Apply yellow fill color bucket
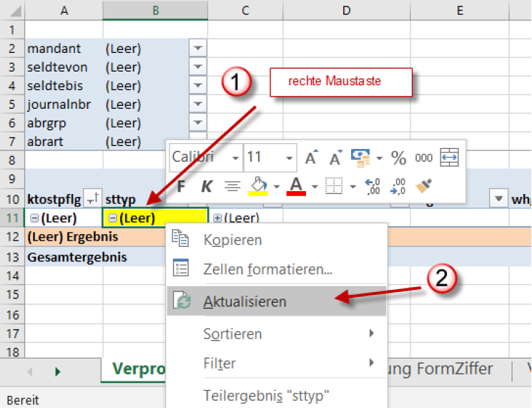The image size is (532, 408). pos(259,186)
